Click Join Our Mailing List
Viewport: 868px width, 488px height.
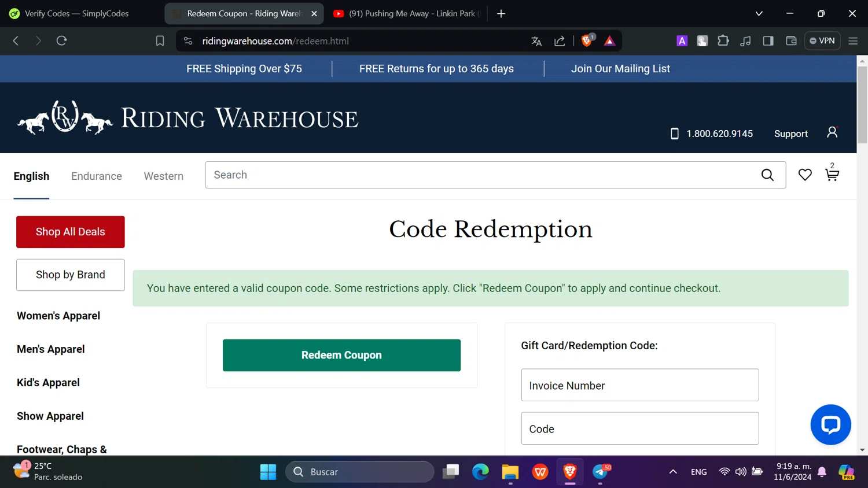pyautogui.click(x=620, y=68)
